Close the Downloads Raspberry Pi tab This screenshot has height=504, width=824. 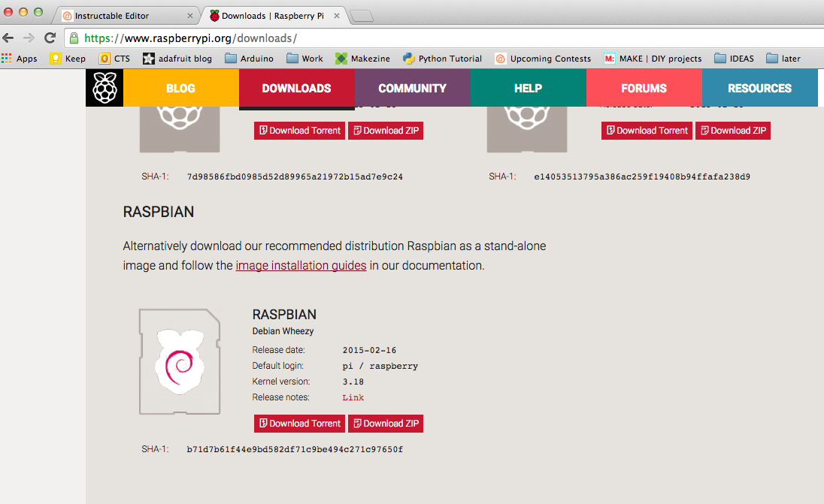[x=337, y=16]
